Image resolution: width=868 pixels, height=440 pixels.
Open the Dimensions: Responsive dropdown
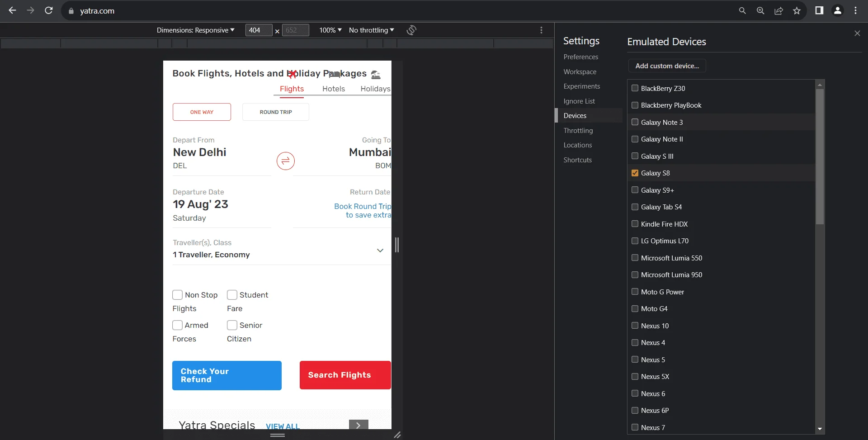(x=195, y=30)
